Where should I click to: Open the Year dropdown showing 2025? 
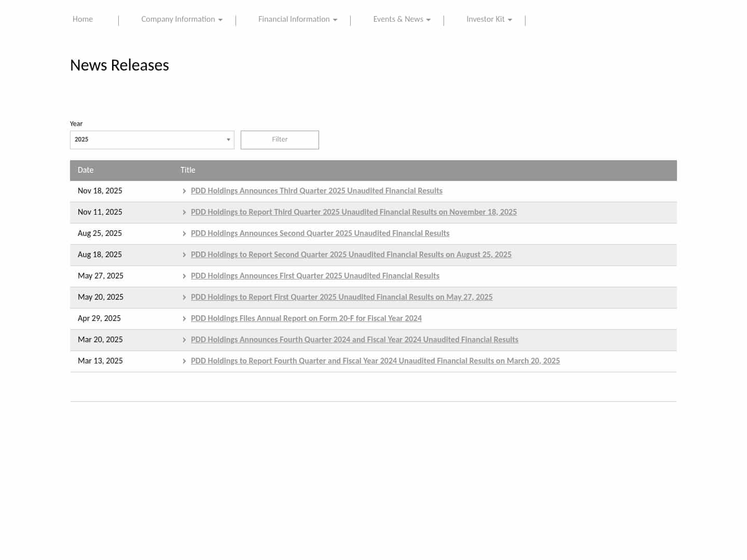click(152, 140)
